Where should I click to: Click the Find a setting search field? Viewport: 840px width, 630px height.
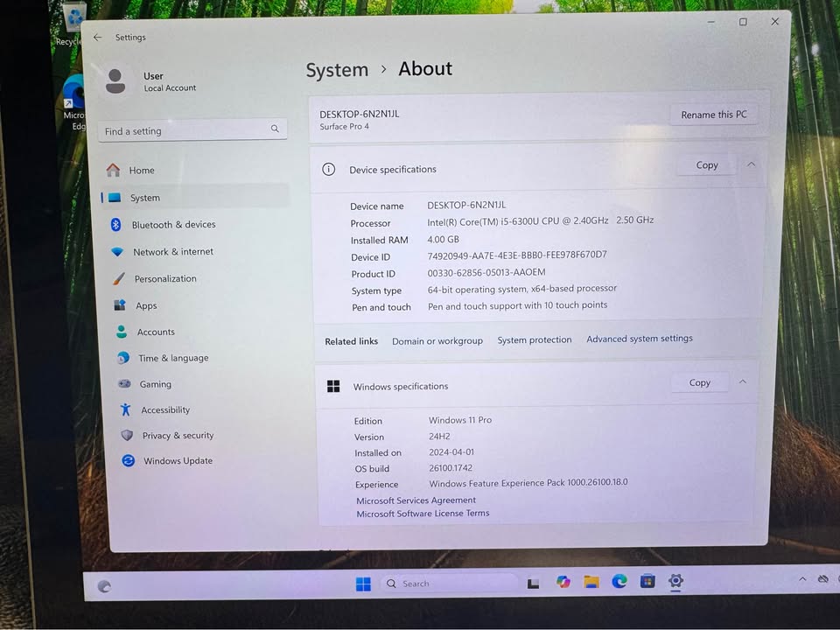[x=192, y=129]
